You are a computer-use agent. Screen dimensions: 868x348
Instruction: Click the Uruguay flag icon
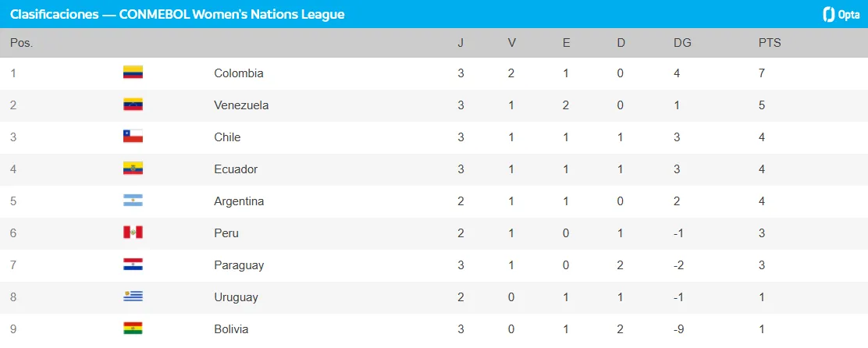[133, 297]
